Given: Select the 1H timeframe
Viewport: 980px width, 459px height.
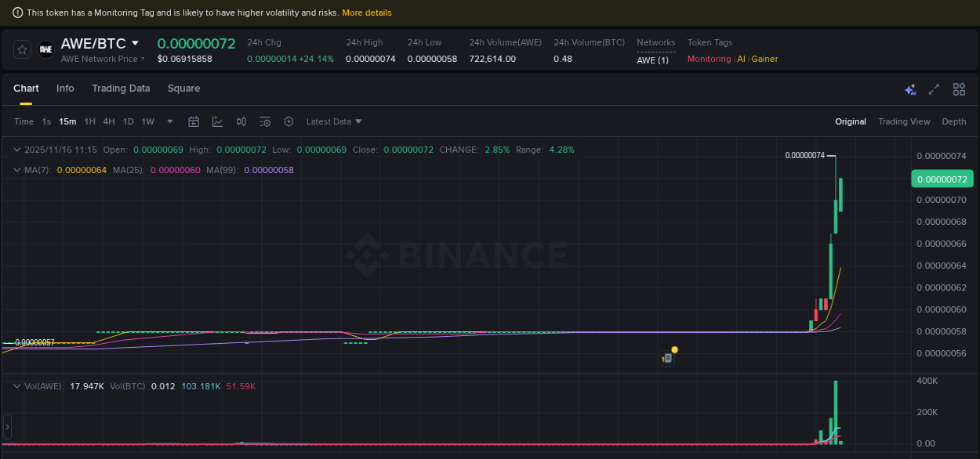Looking at the screenshot, I should (x=89, y=121).
